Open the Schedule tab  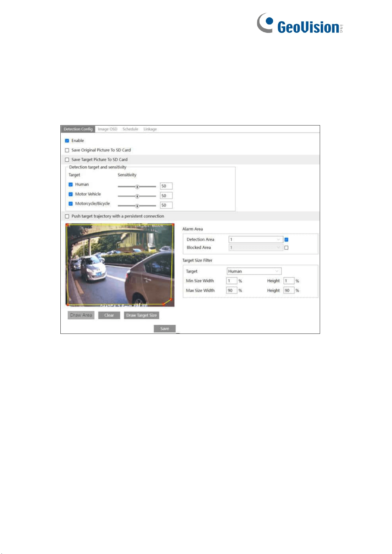130,129
